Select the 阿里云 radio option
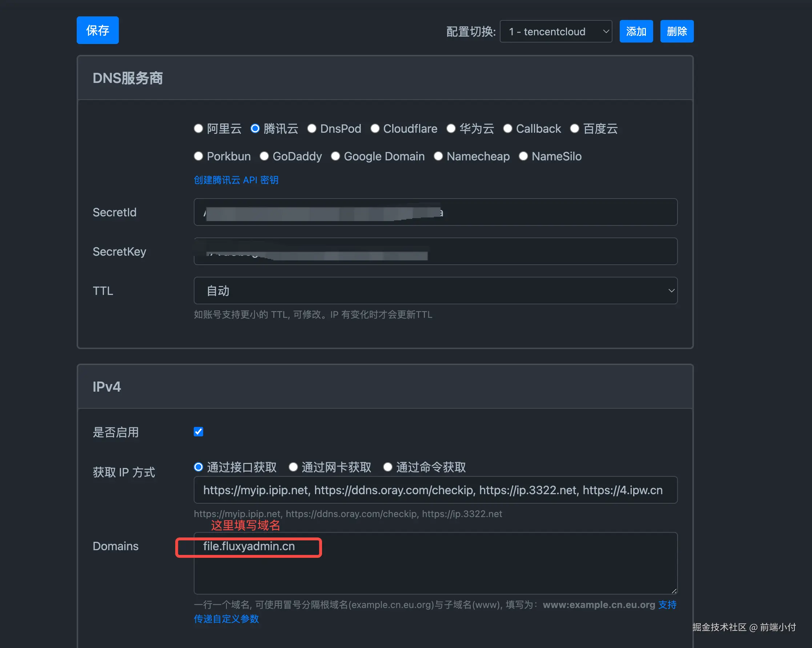The image size is (812, 648). point(198,128)
